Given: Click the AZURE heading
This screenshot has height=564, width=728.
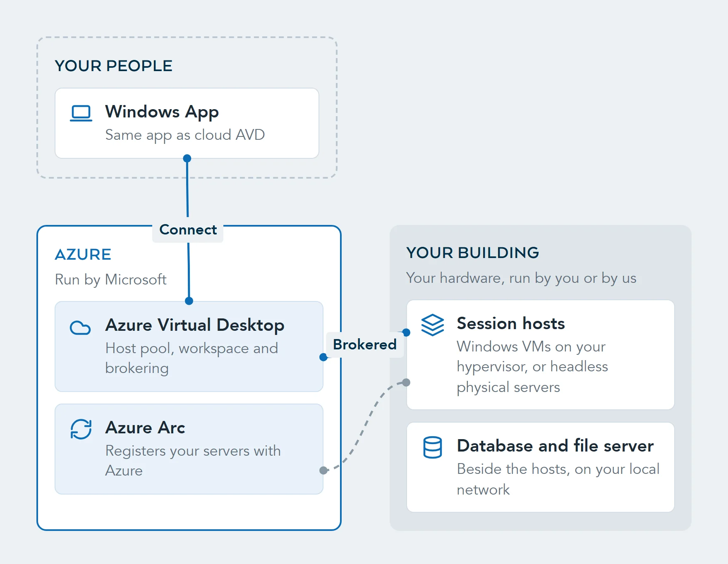Looking at the screenshot, I should (83, 254).
